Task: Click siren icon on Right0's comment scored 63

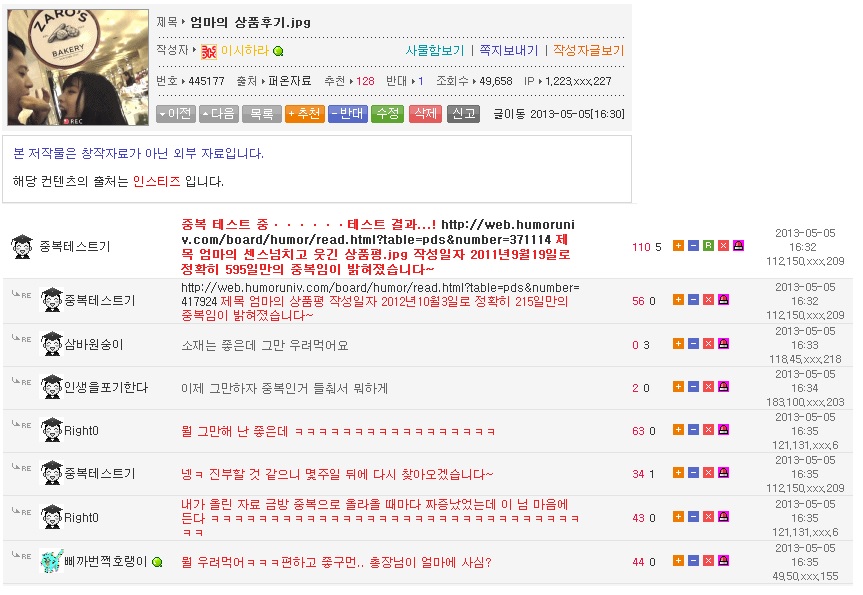Action: click(724, 430)
